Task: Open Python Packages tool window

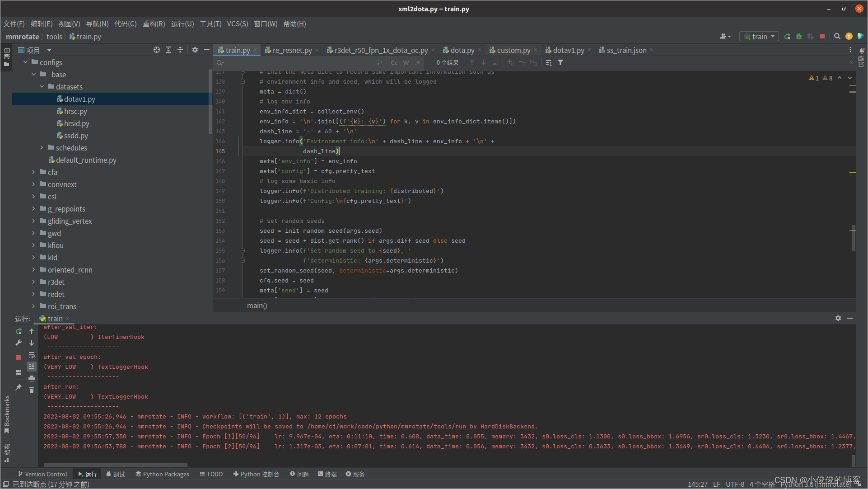Action: pyautogui.click(x=162, y=474)
